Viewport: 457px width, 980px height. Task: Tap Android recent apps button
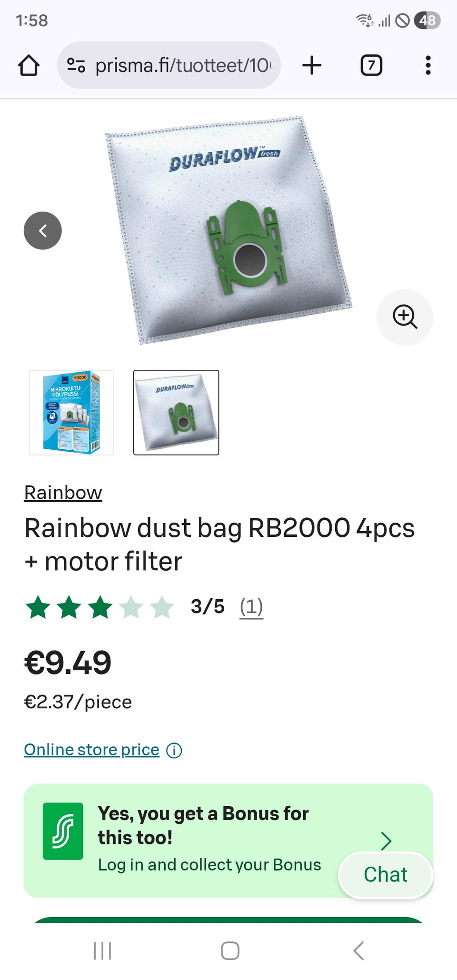[x=102, y=951]
